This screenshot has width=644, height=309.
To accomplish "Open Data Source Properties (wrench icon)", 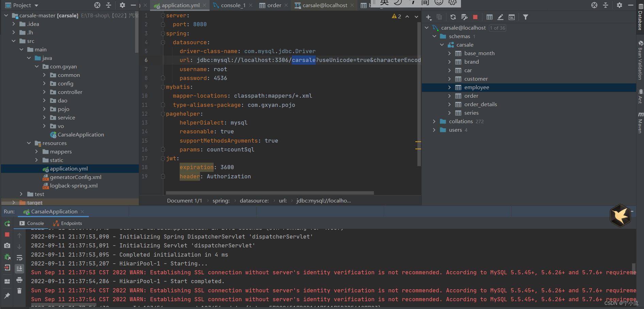I will pyautogui.click(x=464, y=17).
